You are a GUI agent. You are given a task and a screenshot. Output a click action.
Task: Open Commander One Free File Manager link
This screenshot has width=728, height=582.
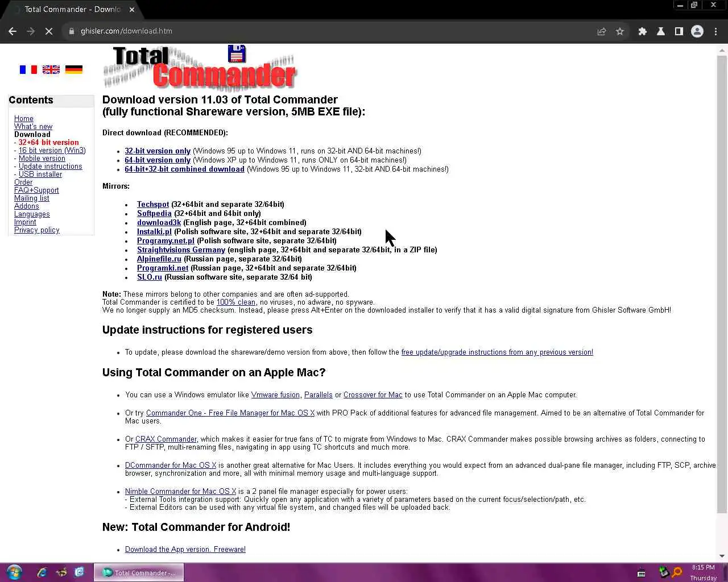click(x=230, y=413)
